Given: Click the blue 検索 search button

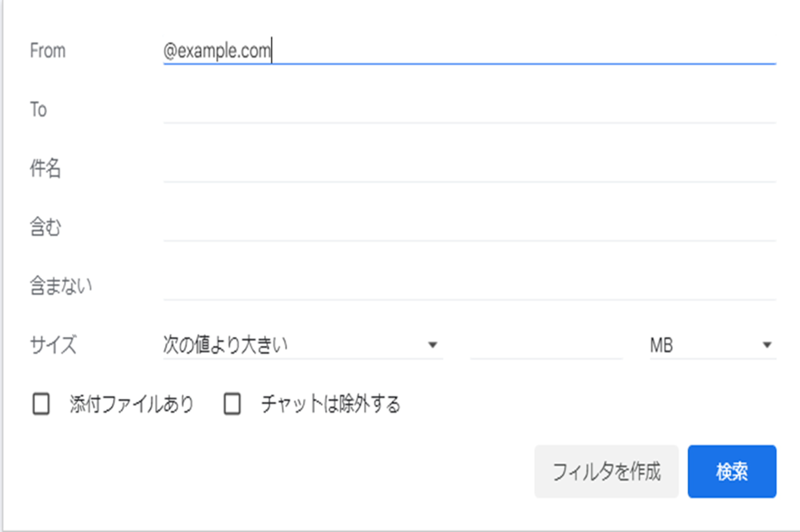Looking at the screenshot, I should (732, 471).
